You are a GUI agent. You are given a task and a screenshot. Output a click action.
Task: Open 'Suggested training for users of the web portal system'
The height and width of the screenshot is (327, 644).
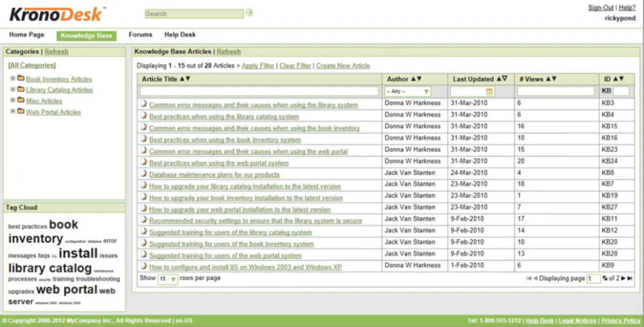click(225, 256)
